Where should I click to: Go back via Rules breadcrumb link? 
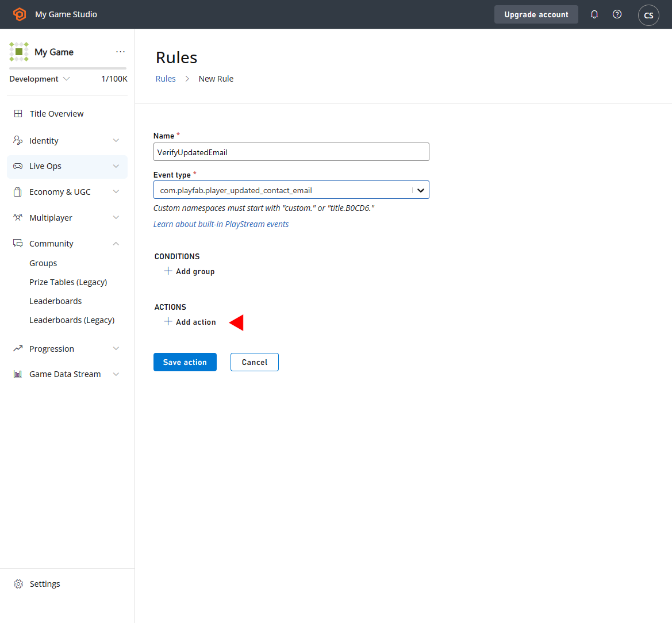166,79
